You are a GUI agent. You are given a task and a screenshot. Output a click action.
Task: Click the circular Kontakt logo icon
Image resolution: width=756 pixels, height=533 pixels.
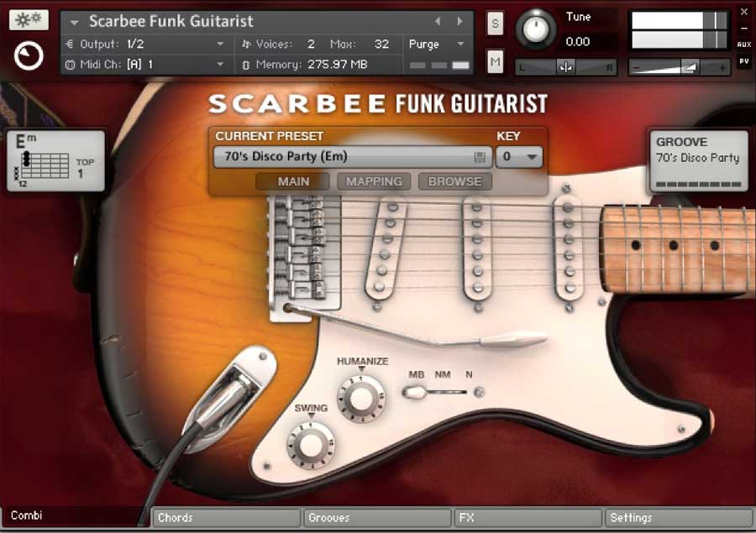(29, 56)
